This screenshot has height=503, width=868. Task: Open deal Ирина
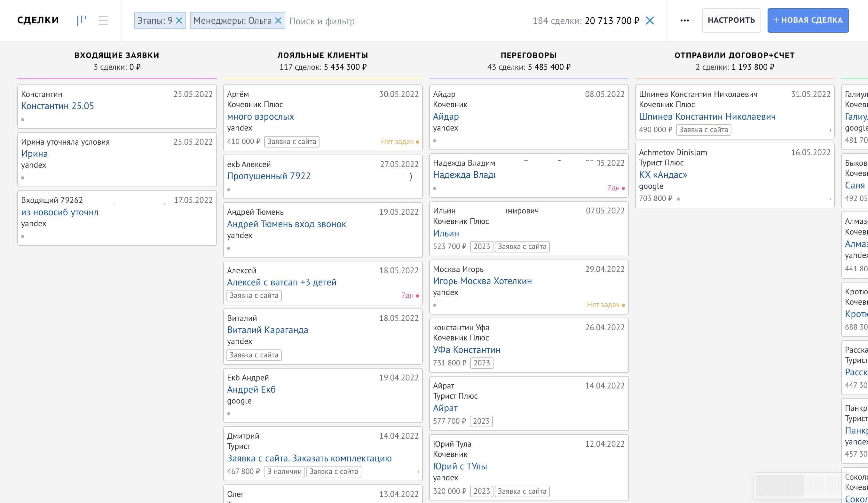(35, 154)
